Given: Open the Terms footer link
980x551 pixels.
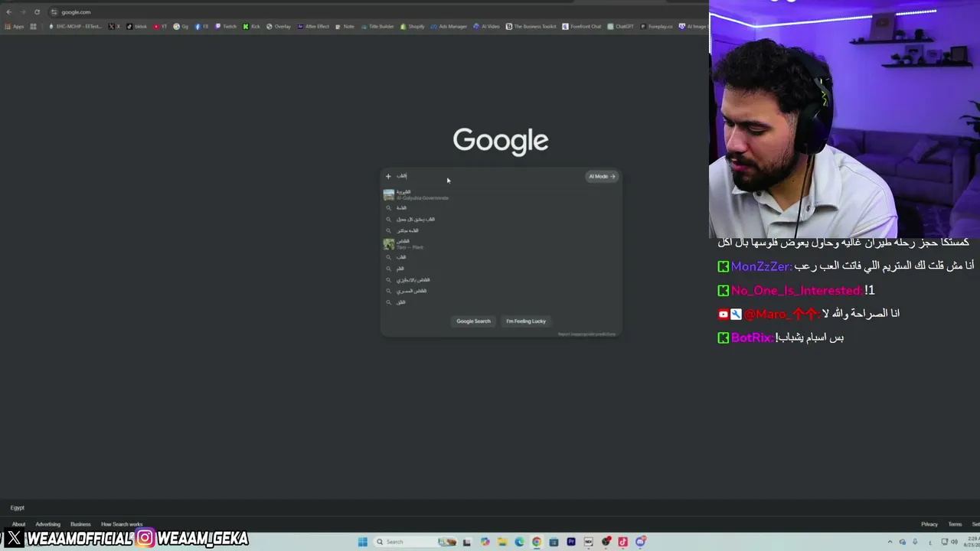Looking at the screenshot, I should [x=955, y=524].
